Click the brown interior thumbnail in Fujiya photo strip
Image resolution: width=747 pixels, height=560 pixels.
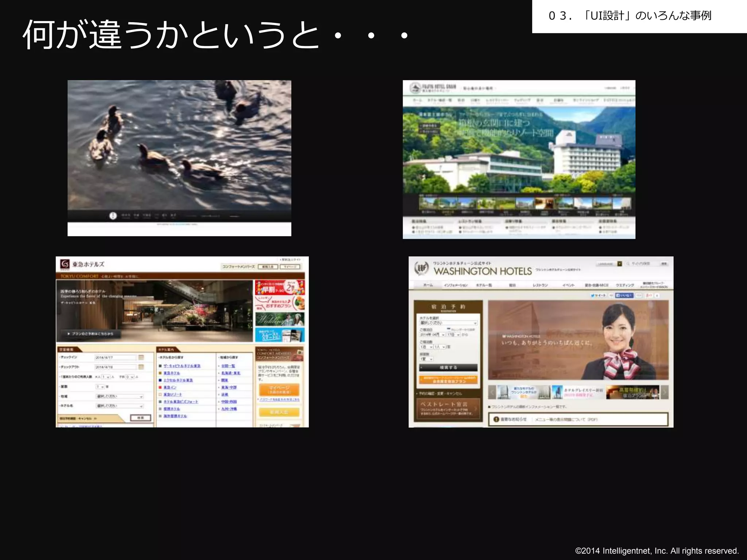click(x=544, y=203)
